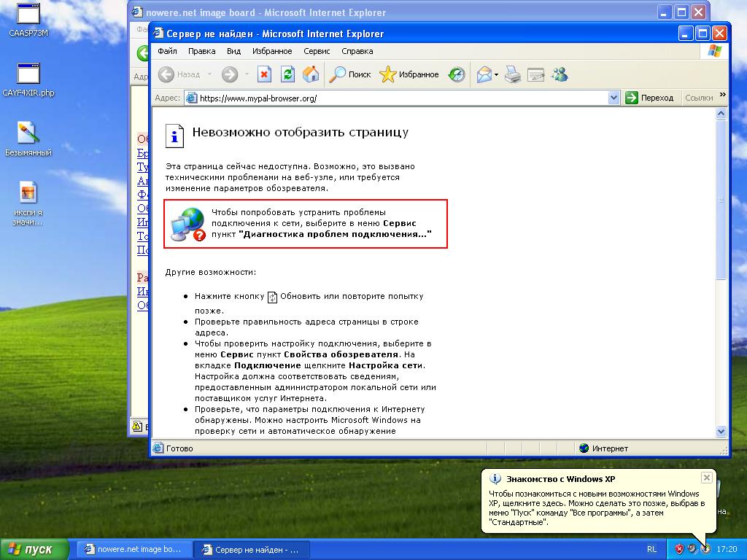Refresh the page with green arrows icon
Screen dimensions: 747x560
[x=287, y=74]
